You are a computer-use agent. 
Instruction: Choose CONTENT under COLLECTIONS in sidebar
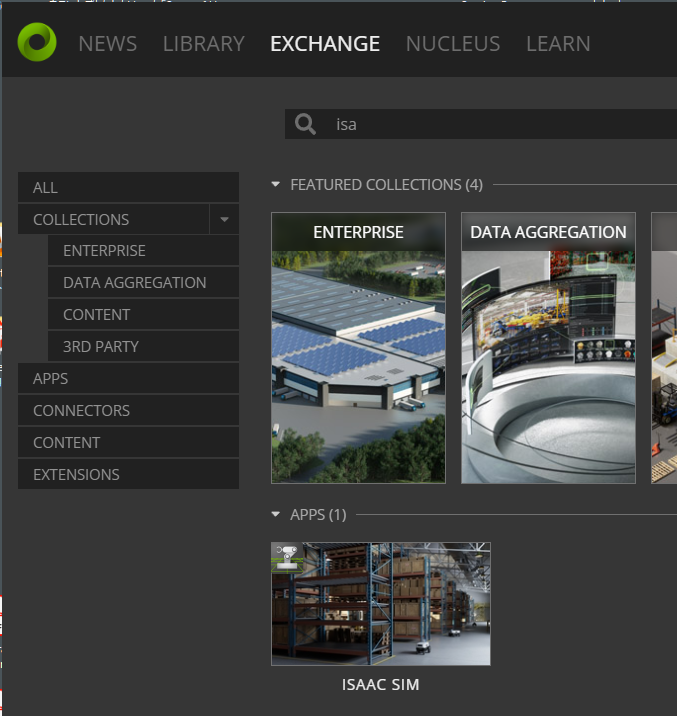143,315
